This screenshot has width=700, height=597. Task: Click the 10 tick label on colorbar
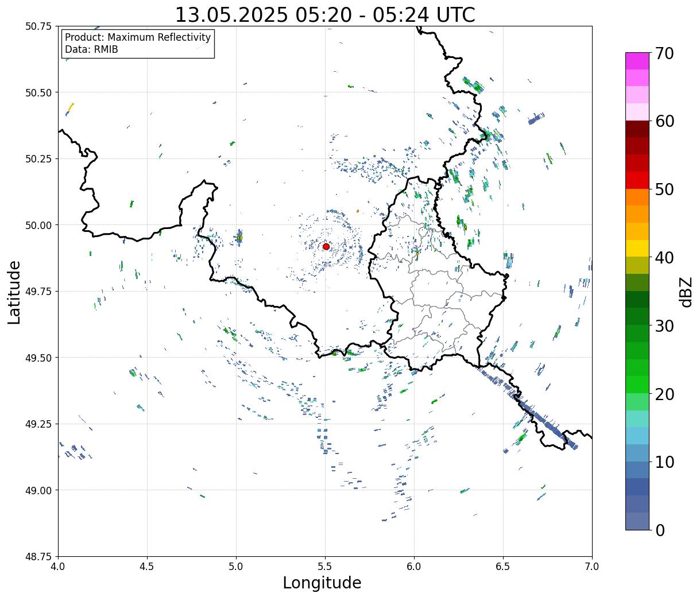[x=664, y=462]
